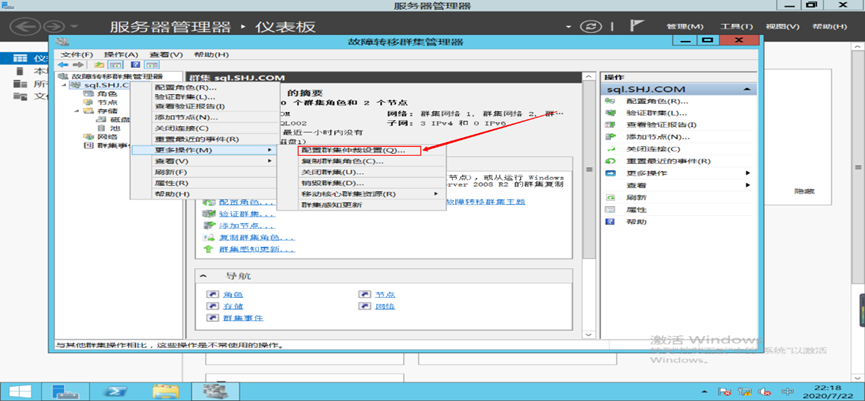The image size is (865, 401).
Task: Open the Windows Start button
Action: (x=22, y=391)
